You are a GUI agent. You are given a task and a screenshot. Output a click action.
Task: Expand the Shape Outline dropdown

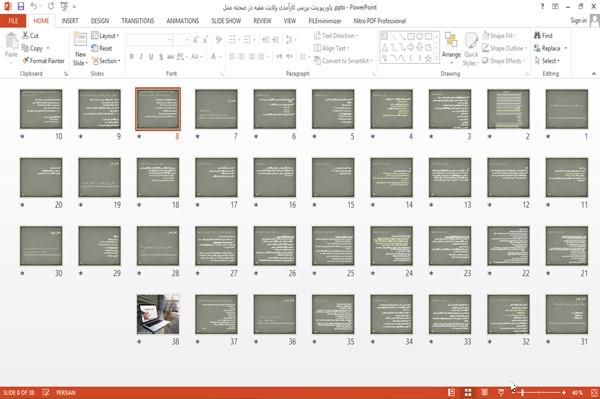504,48
